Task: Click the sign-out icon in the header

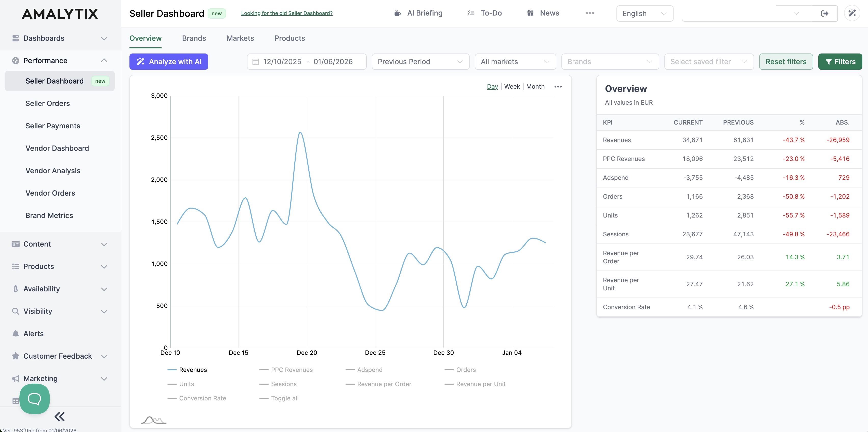Action: [824, 13]
